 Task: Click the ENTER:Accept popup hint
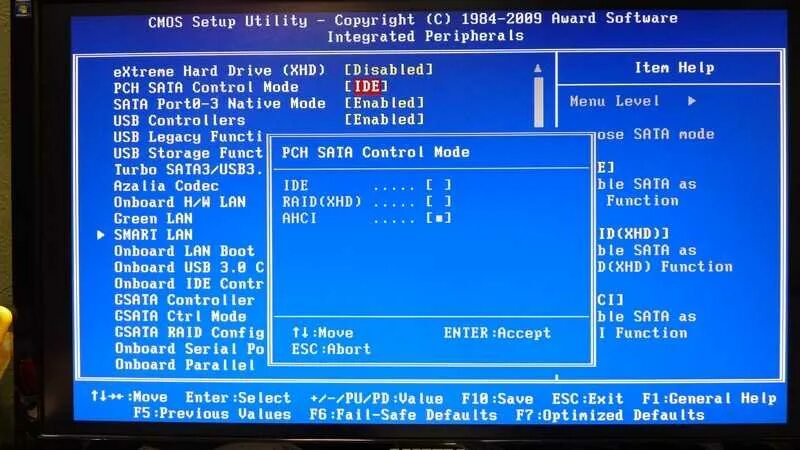point(497,333)
